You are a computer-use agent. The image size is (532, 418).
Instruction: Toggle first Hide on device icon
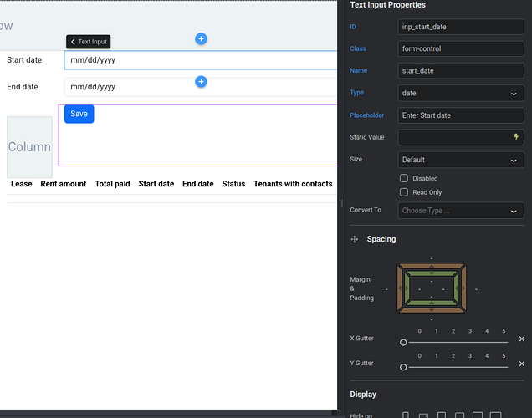(406, 415)
